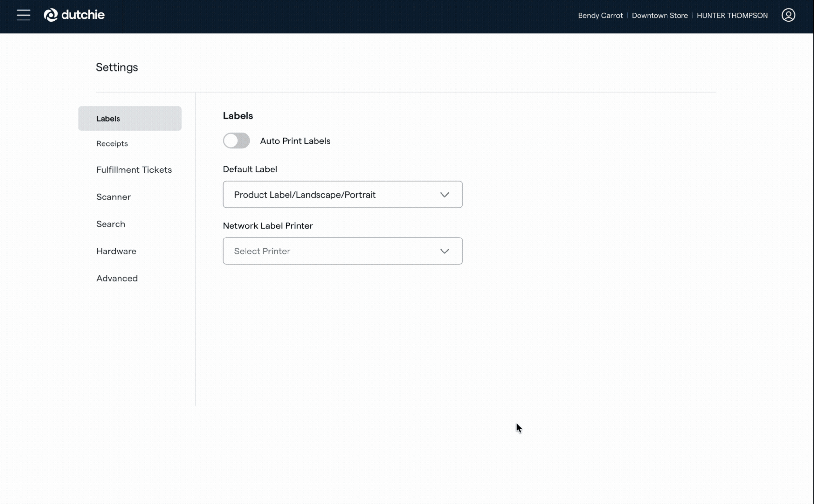The image size is (814, 504).
Task: Open the user profile icon
Action: [788, 15]
